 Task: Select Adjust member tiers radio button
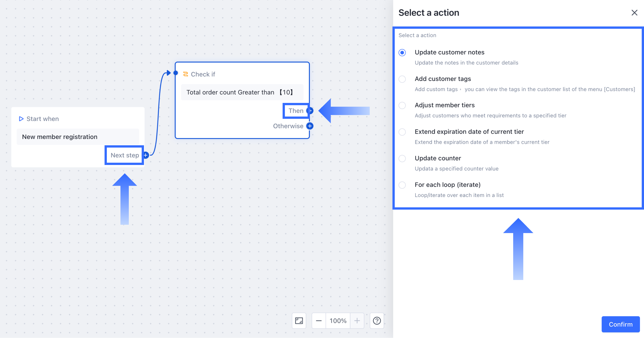tap(402, 105)
